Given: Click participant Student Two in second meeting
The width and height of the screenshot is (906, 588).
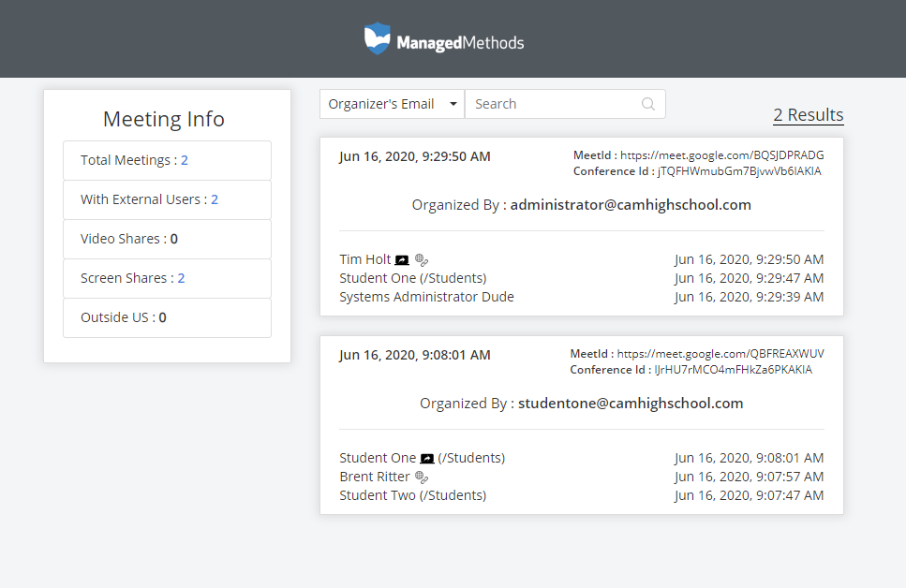Looking at the screenshot, I should click(412, 495).
